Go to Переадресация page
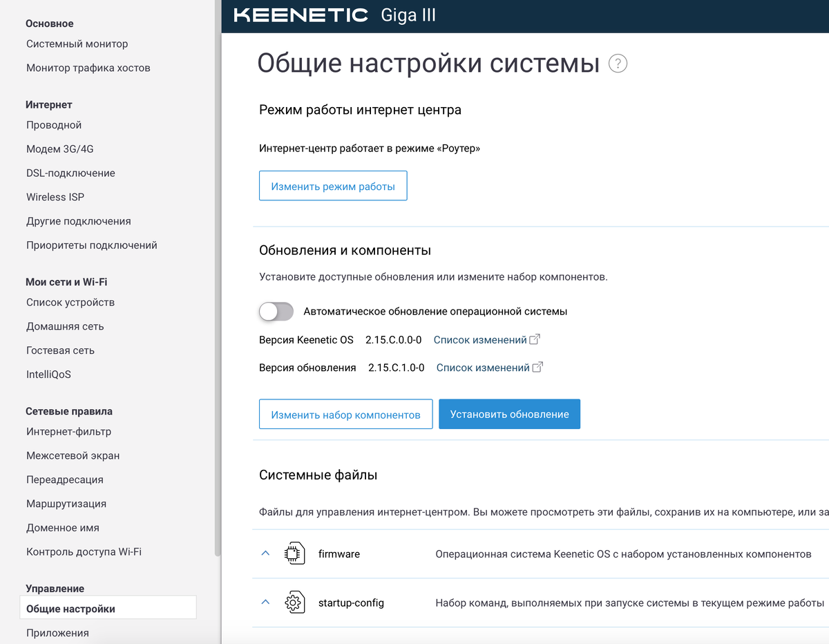This screenshot has width=829, height=644. pos(64,480)
